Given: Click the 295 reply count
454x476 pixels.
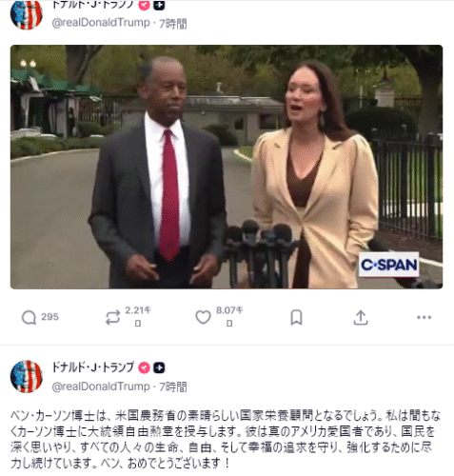Looking at the screenshot, I should point(49,317).
